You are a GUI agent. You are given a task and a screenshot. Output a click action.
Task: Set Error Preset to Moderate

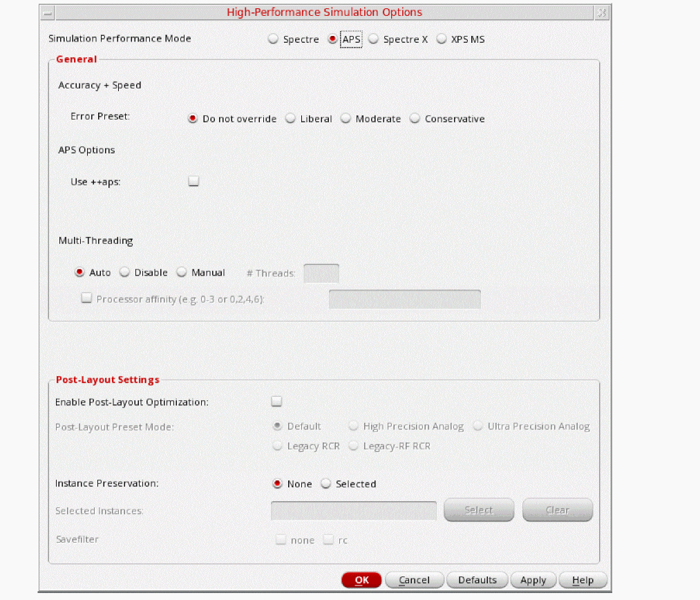click(x=346, y=119)
